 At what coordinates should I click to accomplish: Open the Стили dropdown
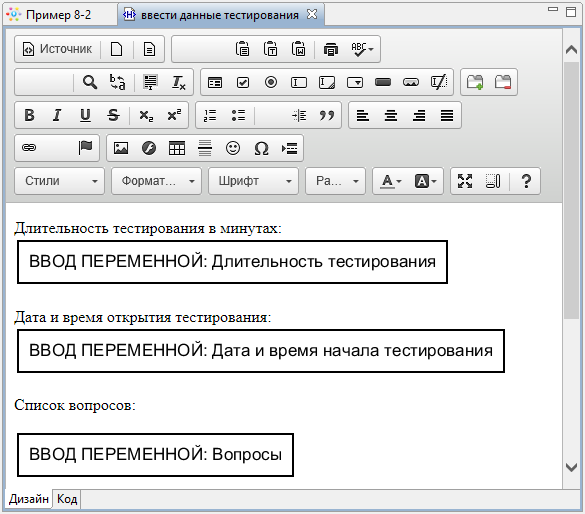point(59,181)
